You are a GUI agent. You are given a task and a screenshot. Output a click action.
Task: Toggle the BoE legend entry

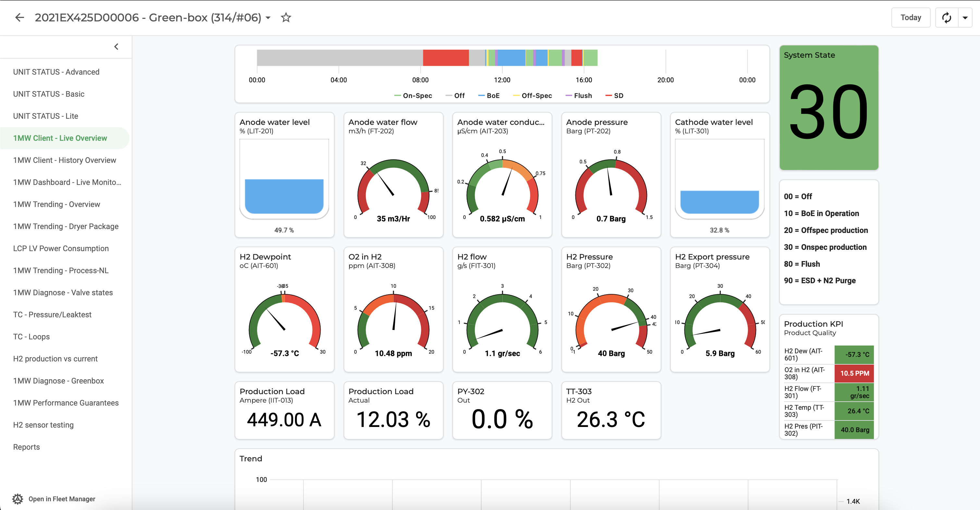point(489,95)
